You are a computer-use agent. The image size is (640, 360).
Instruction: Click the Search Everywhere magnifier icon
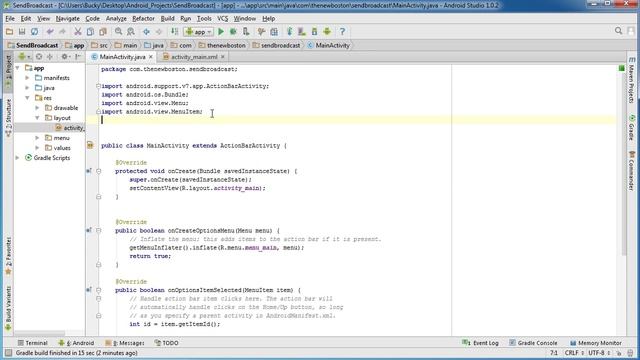(618, 31)
